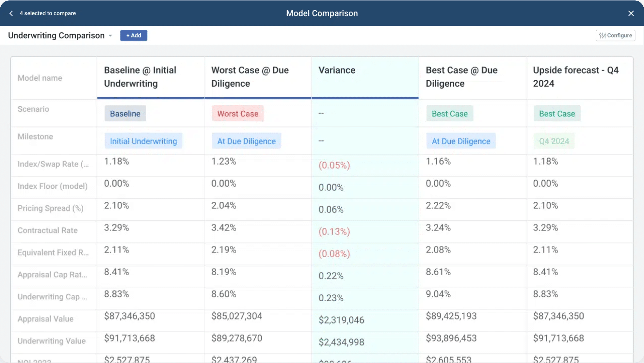Click Best Case tag under Best Case @ Due Diligence
The height and width of the screenshot is (363, 644).
pyautogui.click(x=450, y=114)
